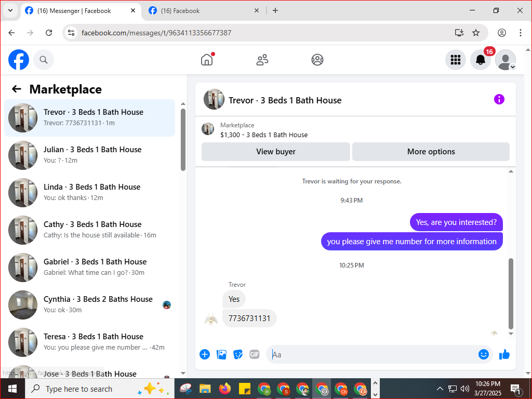
Task: Open the GIF picker icon
Action: [x=255, y=354]
